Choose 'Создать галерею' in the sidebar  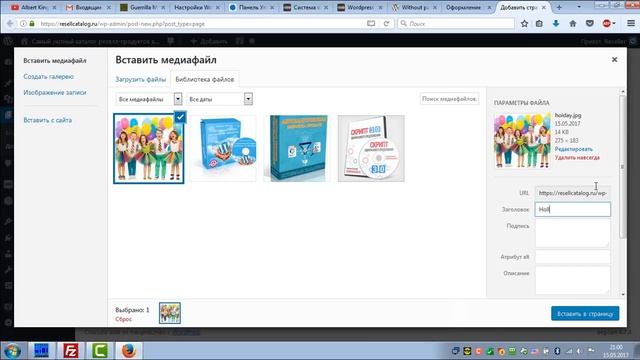[x=48, y=76]
